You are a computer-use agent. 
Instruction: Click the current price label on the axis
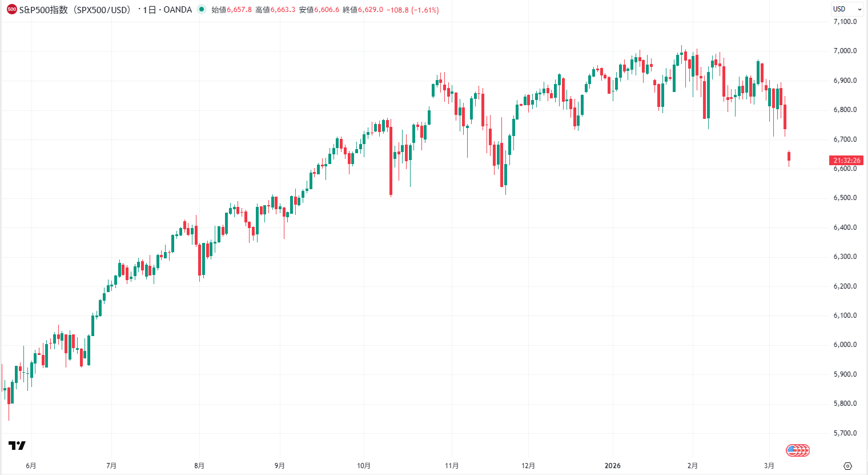[x=846, y=161]
